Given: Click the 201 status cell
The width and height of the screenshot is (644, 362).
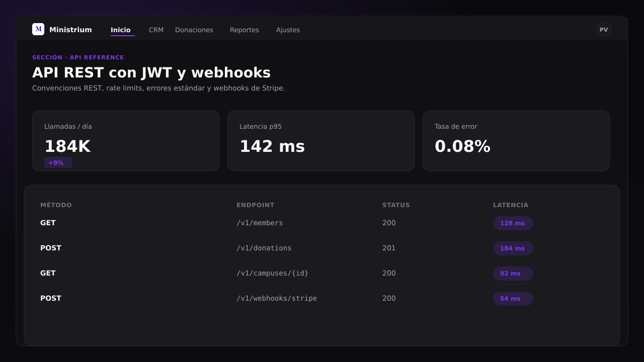Looking at the screenshot, I should tap(389, 248).
